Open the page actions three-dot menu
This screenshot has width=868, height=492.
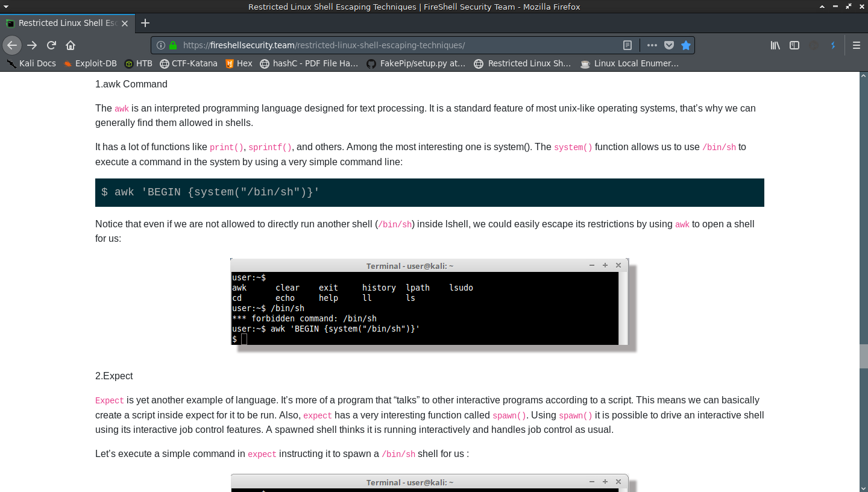pos(652,45)
